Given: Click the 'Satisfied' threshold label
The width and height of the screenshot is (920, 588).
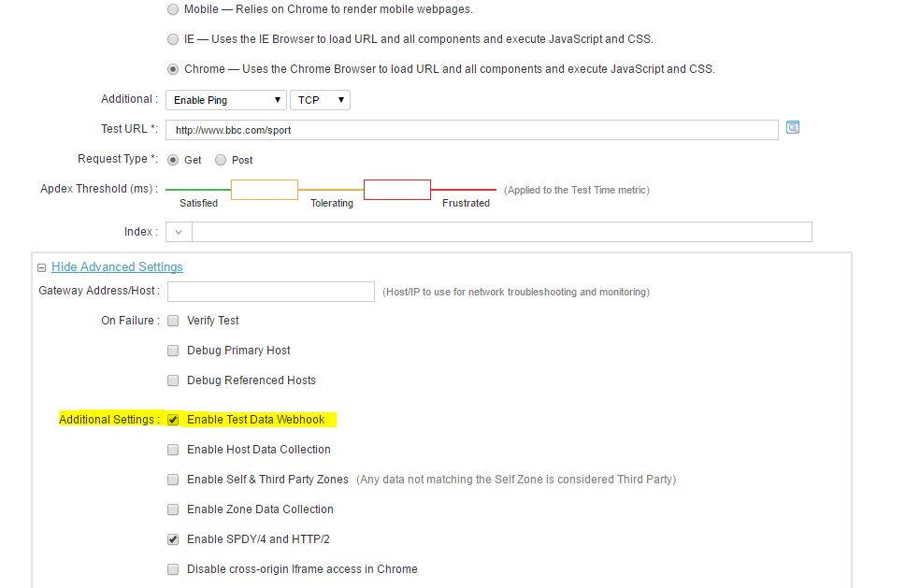Looking at the screenshot, I should [198, 203].
